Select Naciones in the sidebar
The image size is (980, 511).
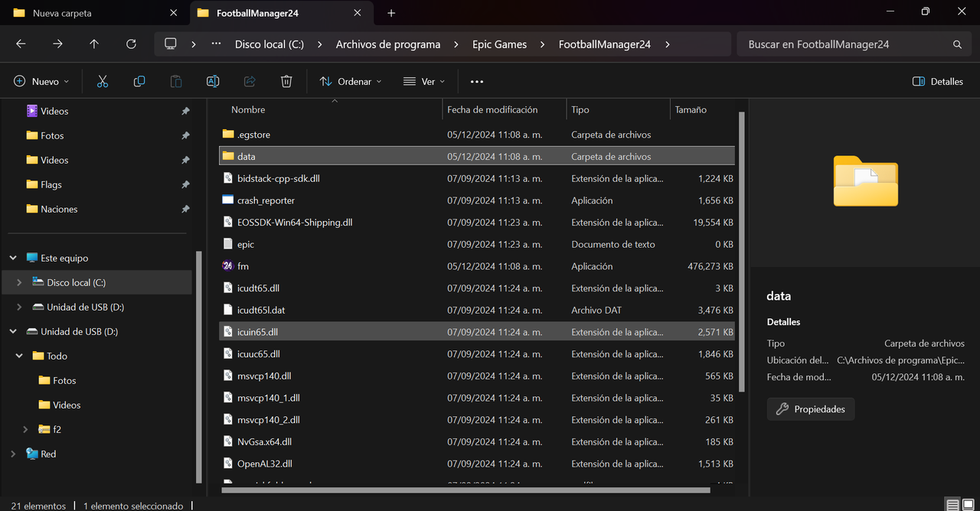[59, 209]
